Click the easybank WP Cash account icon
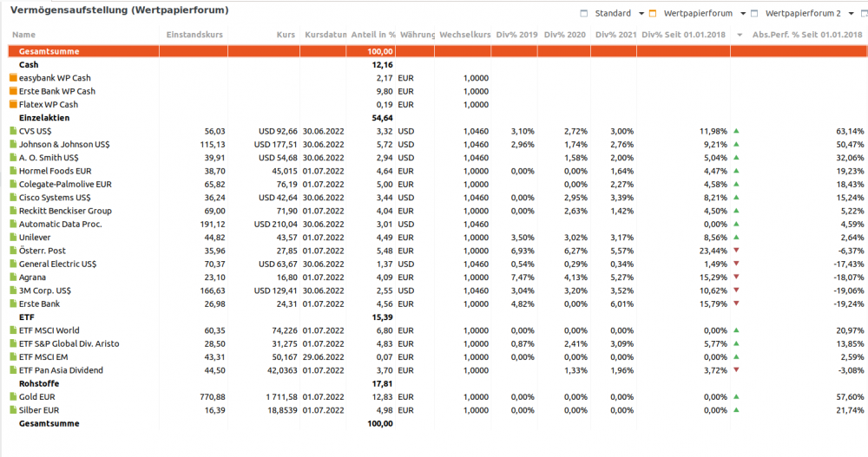 coord(13,77)
